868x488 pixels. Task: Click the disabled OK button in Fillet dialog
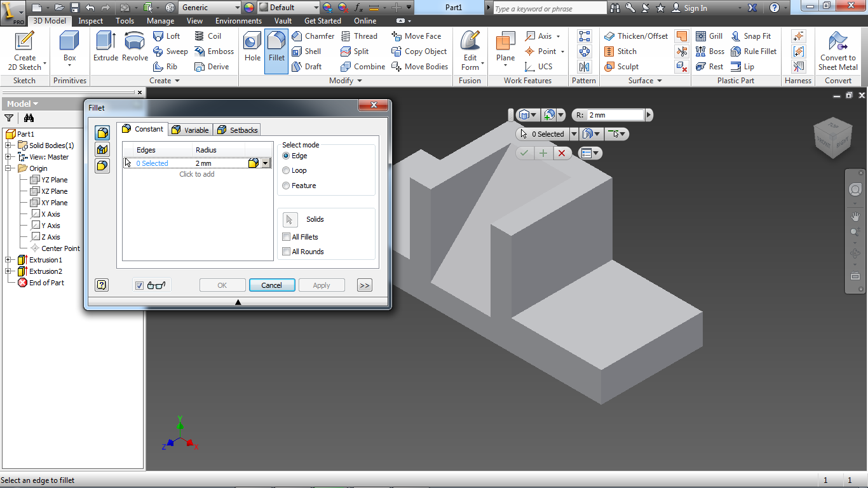pos(222,285)
